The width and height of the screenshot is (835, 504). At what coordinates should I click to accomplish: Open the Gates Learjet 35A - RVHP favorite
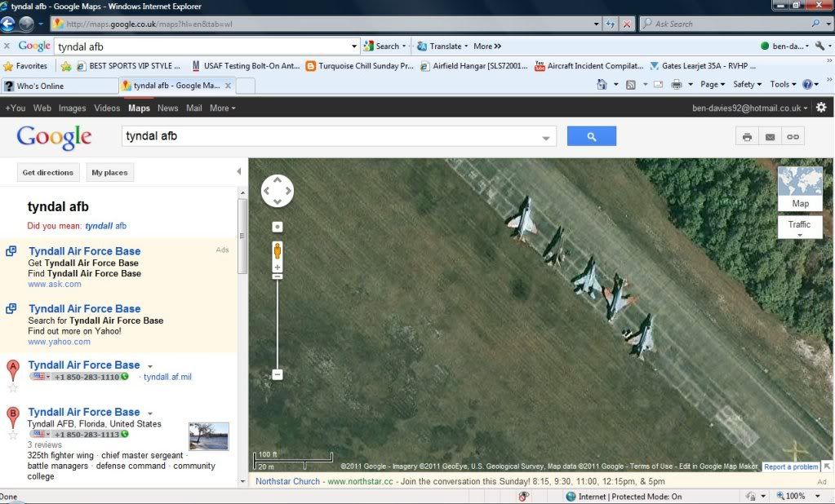coord(703,66)
